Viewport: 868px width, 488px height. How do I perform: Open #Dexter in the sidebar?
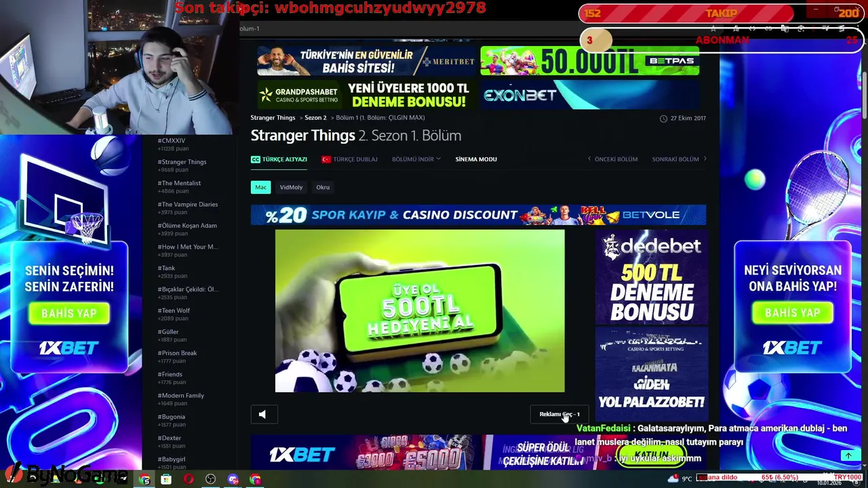[170, 438]
